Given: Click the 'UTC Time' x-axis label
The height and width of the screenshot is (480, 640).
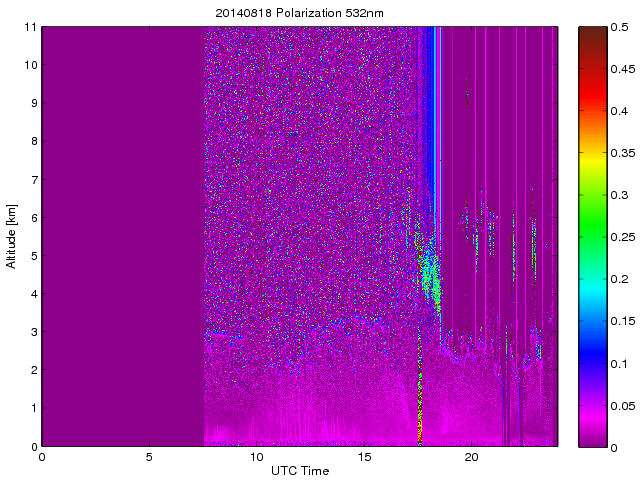Looking at the screenshot, I should coord(300,471).
